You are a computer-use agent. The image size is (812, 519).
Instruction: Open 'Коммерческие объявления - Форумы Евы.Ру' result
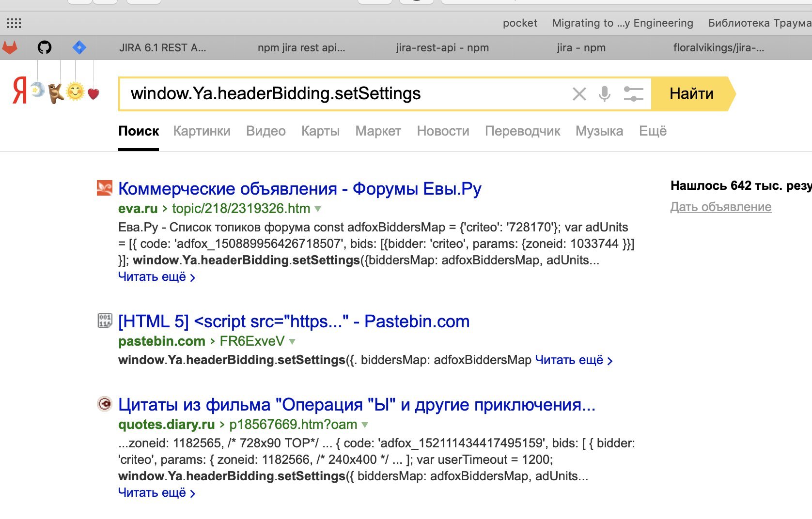coord(300,189)
